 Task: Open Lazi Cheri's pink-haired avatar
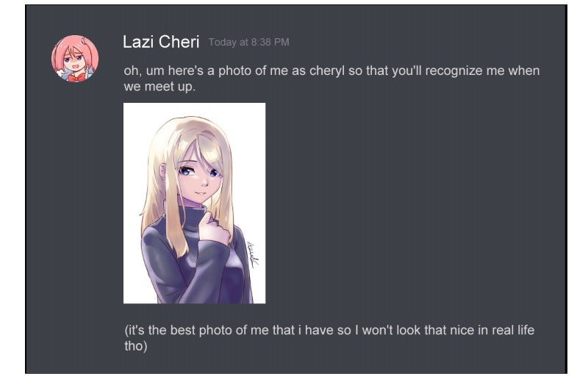pos(75,59)
